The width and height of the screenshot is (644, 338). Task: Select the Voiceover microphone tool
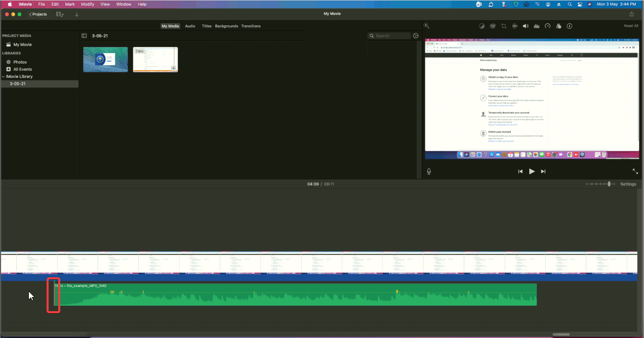click(428, 171)
